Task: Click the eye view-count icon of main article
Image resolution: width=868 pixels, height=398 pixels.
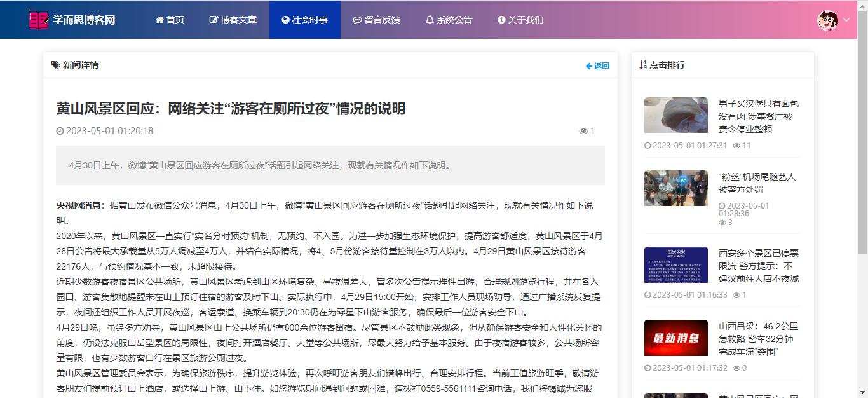Action: [583, 131]
